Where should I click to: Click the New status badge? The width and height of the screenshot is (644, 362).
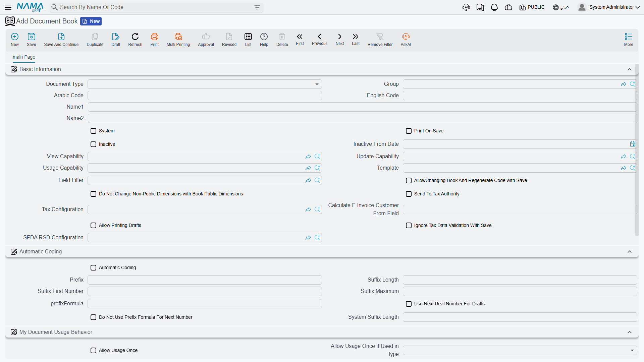coord(91,21)
